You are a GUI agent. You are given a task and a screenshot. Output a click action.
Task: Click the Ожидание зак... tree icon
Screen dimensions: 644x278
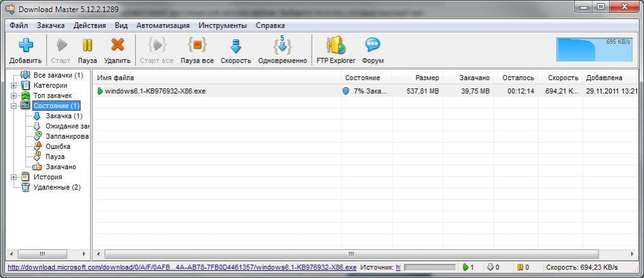pyautogui.click(x=37, y=126)
